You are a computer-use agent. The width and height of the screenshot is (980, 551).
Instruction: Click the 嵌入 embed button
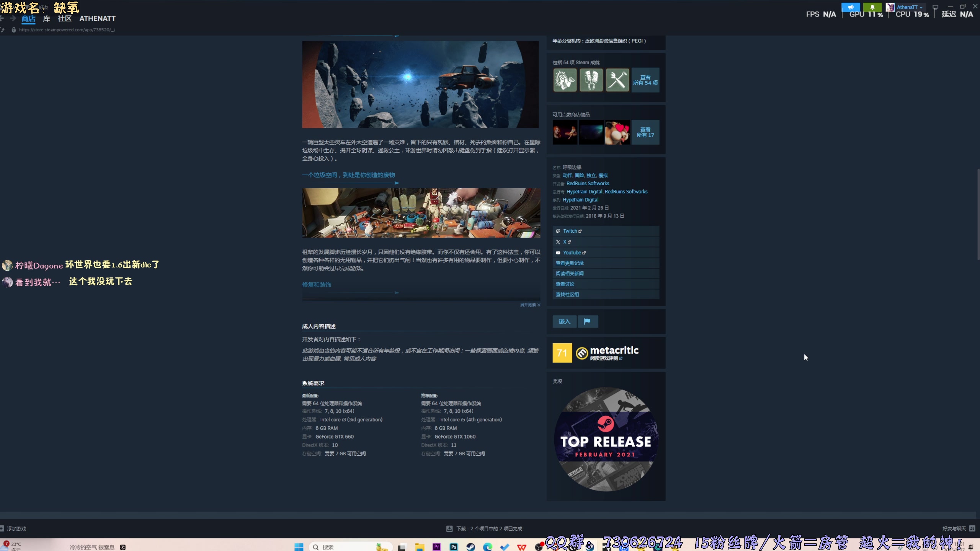coord(564,321)
